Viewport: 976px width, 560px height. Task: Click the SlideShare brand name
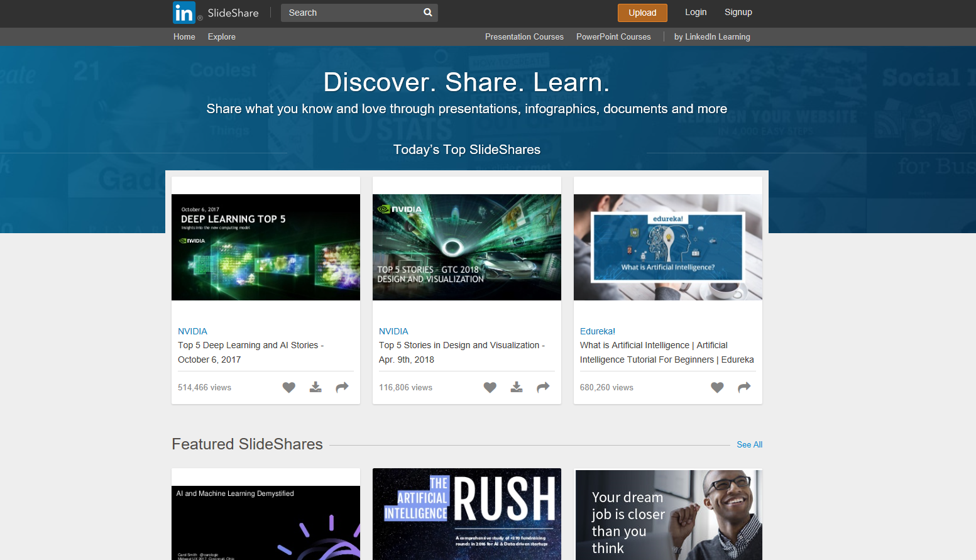point(233,13)
